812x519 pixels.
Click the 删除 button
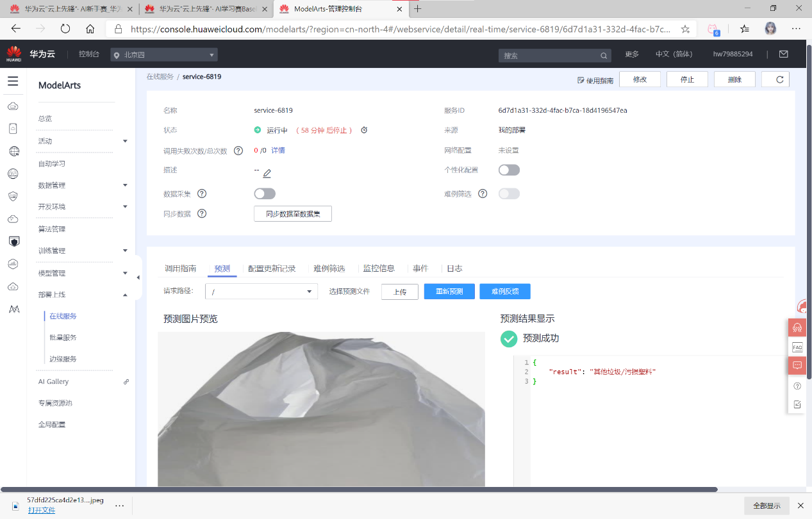(x=734, y=79)
